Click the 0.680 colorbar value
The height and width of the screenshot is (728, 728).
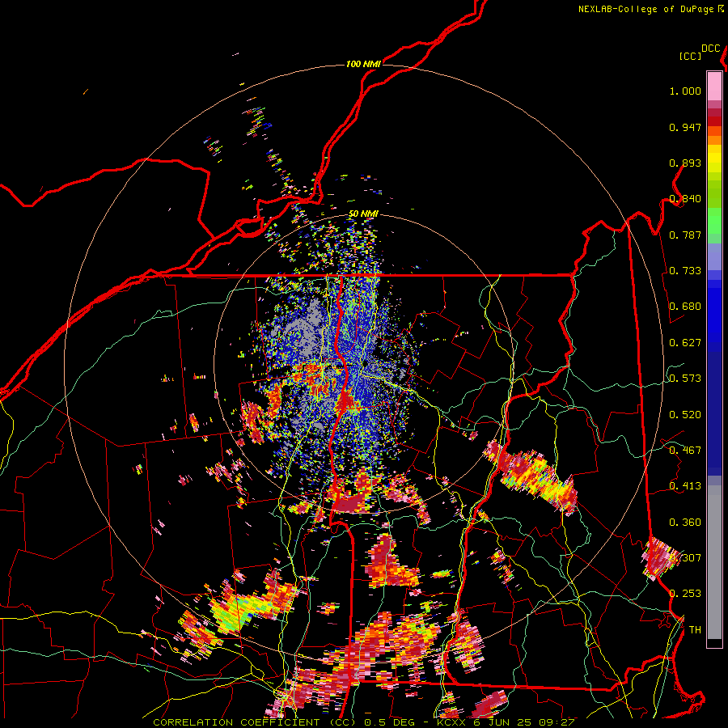point(685,307)
